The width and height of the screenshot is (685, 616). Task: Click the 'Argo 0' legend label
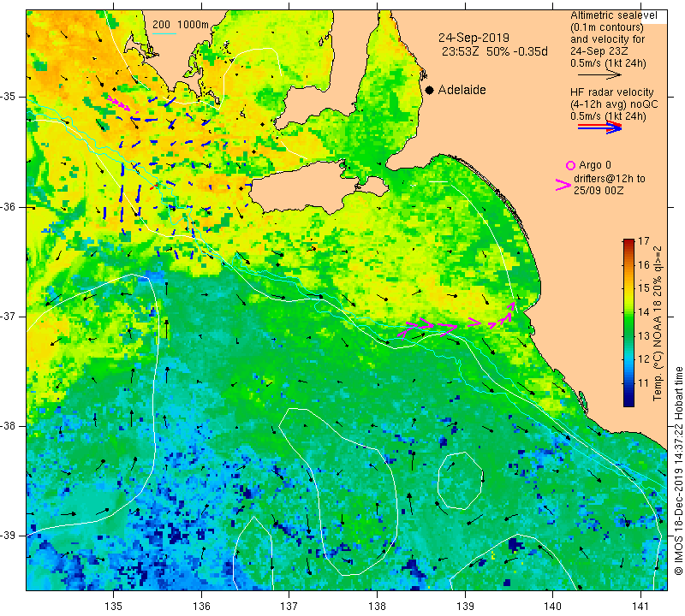(x=595, y=165)
